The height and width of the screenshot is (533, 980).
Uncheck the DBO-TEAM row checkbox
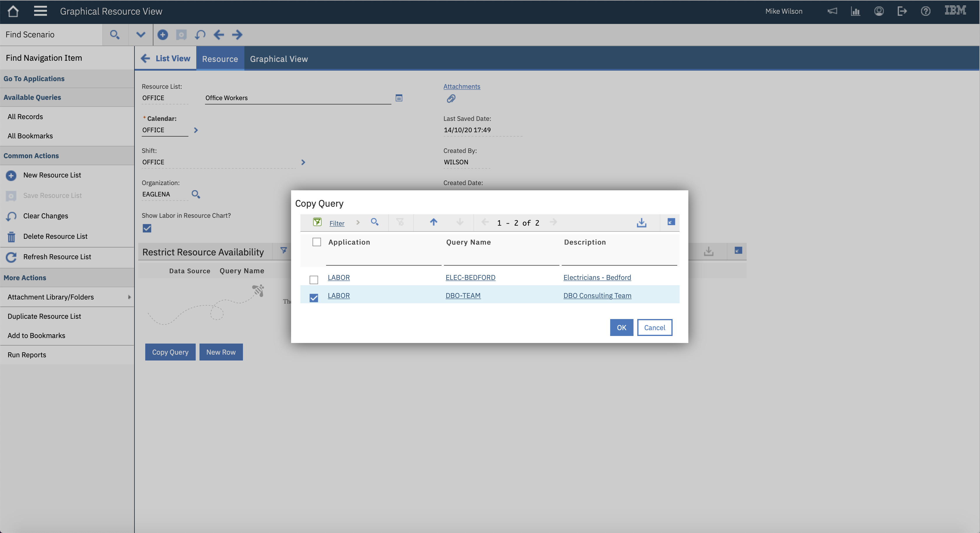314,298
